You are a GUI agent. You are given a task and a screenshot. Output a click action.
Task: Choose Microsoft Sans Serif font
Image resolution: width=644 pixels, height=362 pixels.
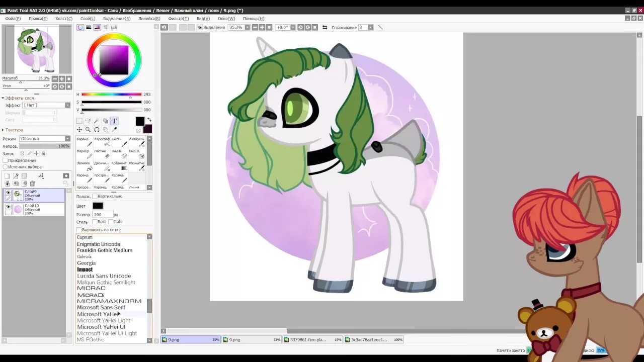pyautogui.click(x=101, y=307)
